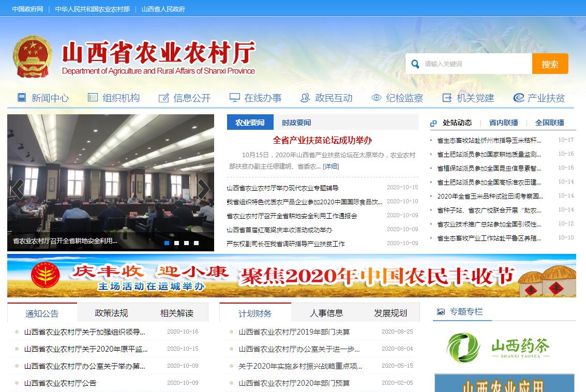
Task: Click the 产业扶贫 swirl icon
Action: [x=518, y=98]
